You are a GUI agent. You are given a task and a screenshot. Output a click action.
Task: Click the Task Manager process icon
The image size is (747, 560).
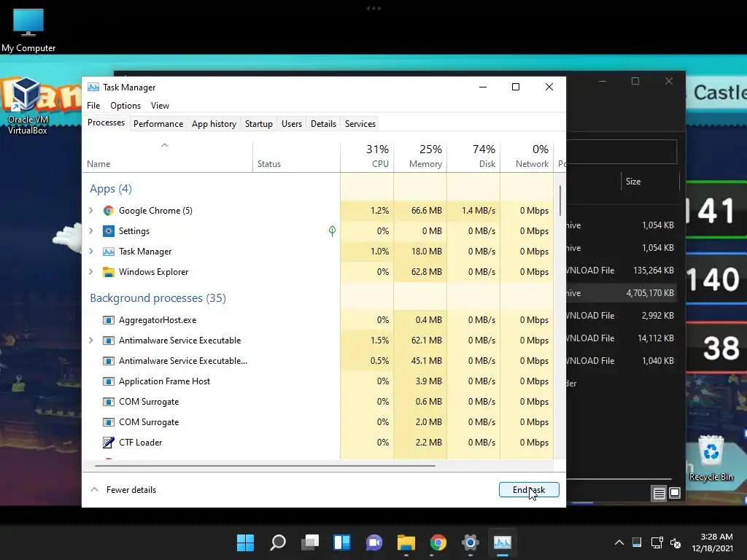[109, 252]
